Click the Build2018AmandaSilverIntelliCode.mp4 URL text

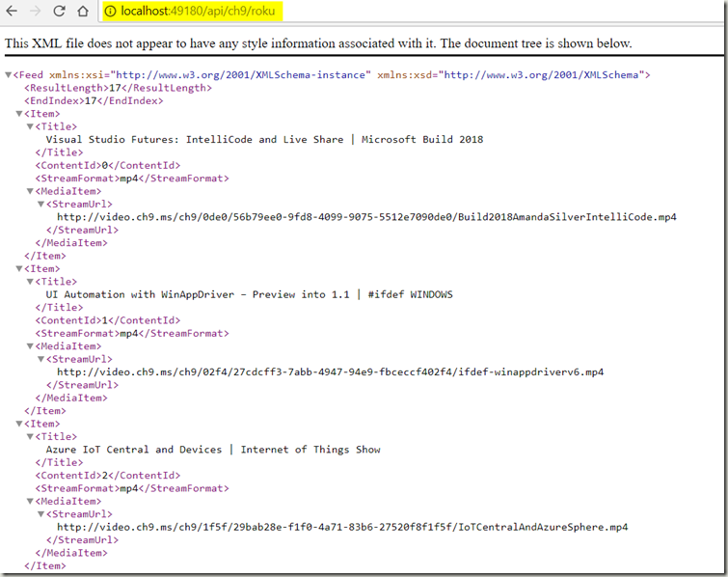pyautogui.click(x=366, y=217)
